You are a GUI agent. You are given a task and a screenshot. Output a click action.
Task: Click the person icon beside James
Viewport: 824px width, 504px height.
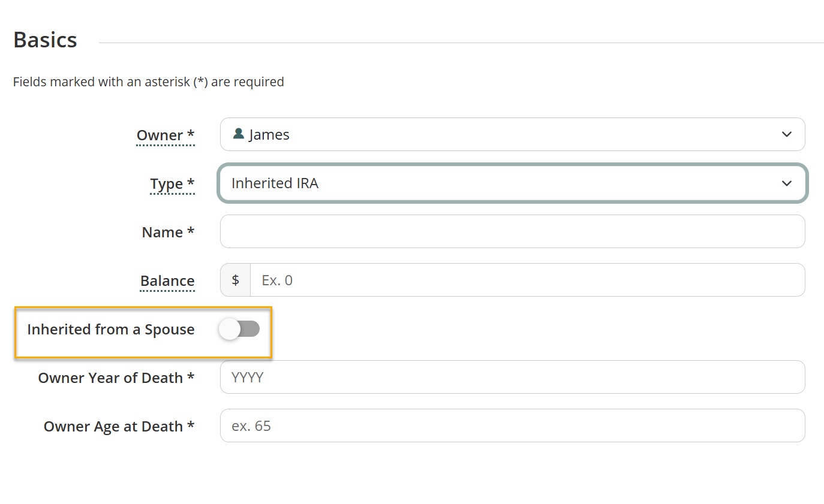tap(238, 134)
